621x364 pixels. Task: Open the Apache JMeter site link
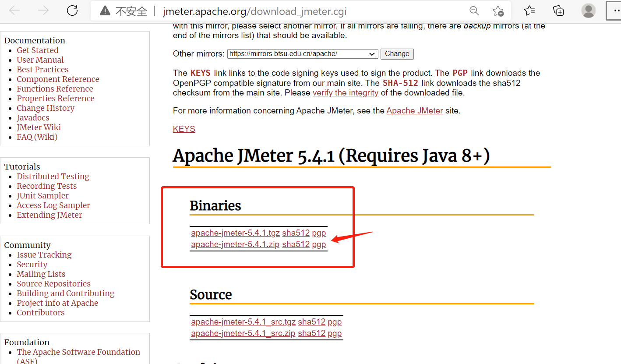pyautogui.click(x=415, y=111)
